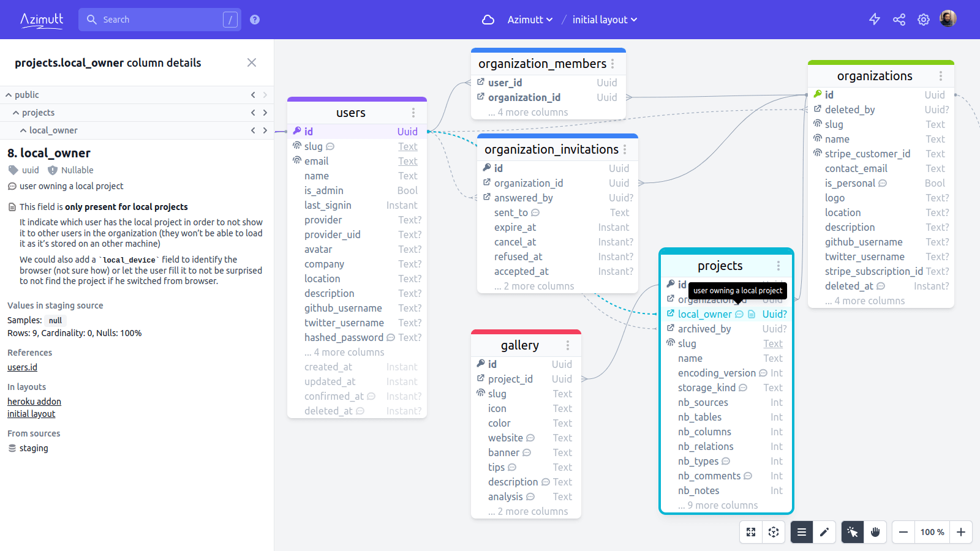
Task: Click the lightning quick-actions icon
Action: pyautogui.click(x=875, y=19)
